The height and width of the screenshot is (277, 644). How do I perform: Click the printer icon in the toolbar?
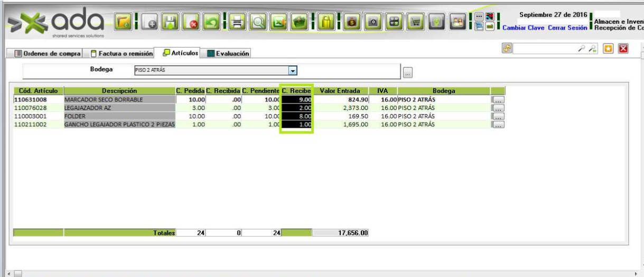tap(237, 23)
